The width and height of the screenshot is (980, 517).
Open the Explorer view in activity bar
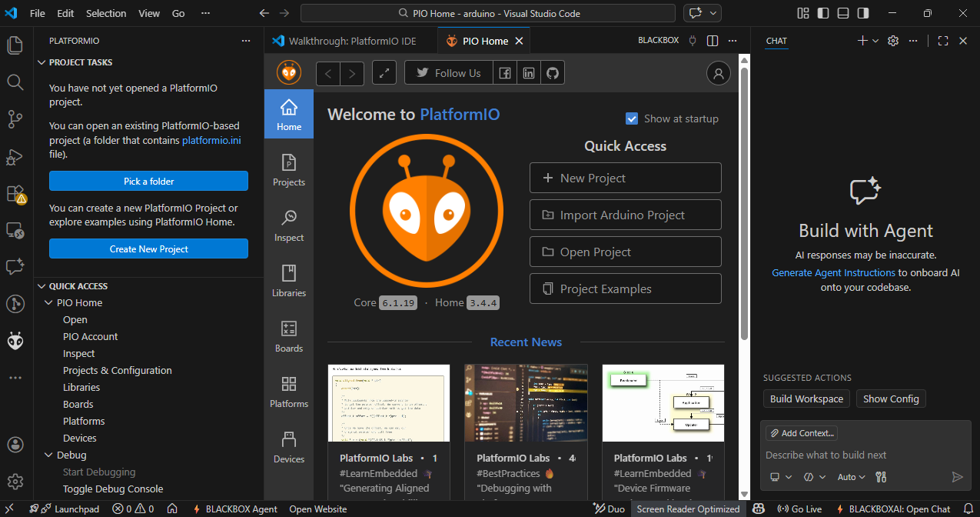coord(15,45)
